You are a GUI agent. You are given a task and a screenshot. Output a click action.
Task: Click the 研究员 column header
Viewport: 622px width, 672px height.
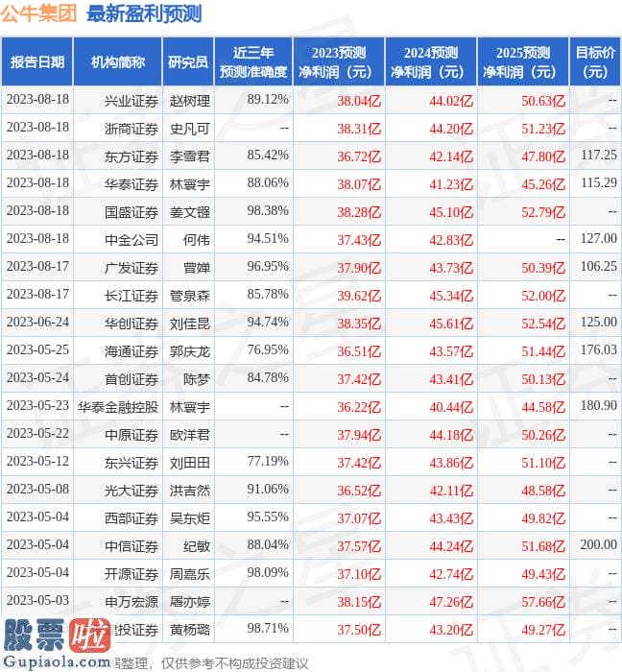(x=188, y=62)
